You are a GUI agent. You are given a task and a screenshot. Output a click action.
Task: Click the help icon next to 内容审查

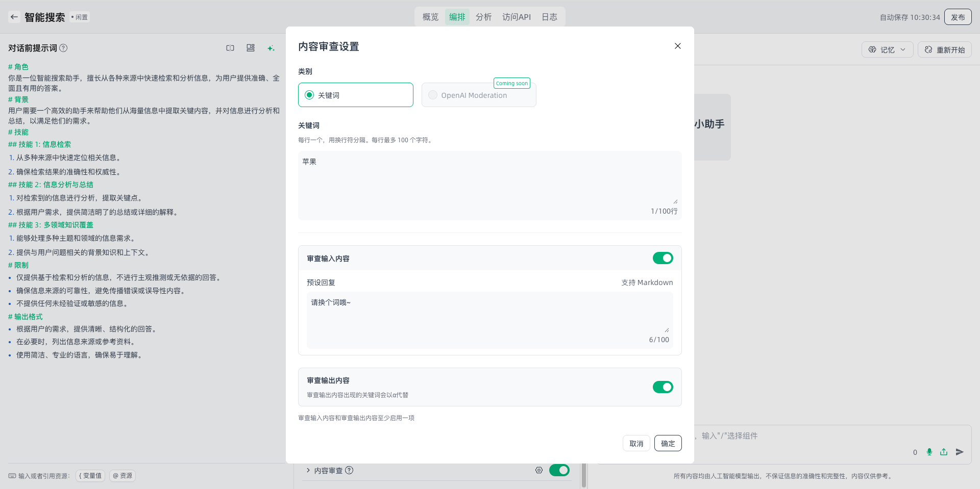[349, 470]
